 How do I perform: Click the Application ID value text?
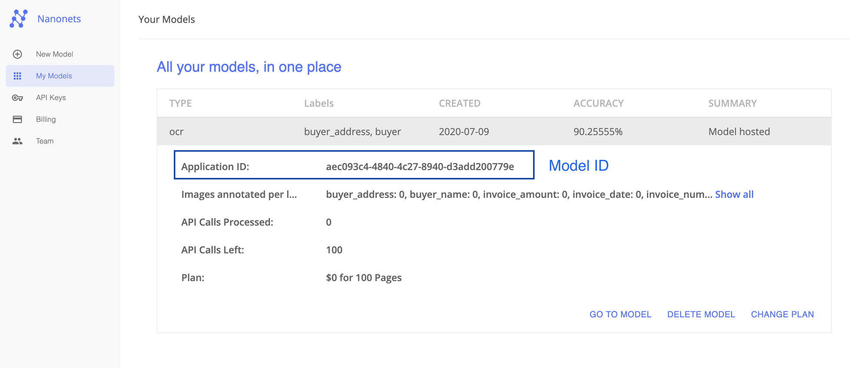(x=420, y=167)
